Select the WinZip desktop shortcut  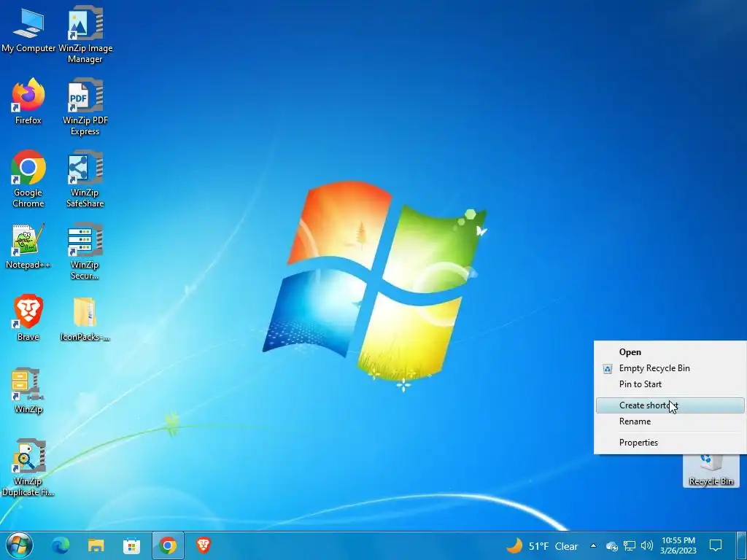pyautogui.click(x=28, y=390)
